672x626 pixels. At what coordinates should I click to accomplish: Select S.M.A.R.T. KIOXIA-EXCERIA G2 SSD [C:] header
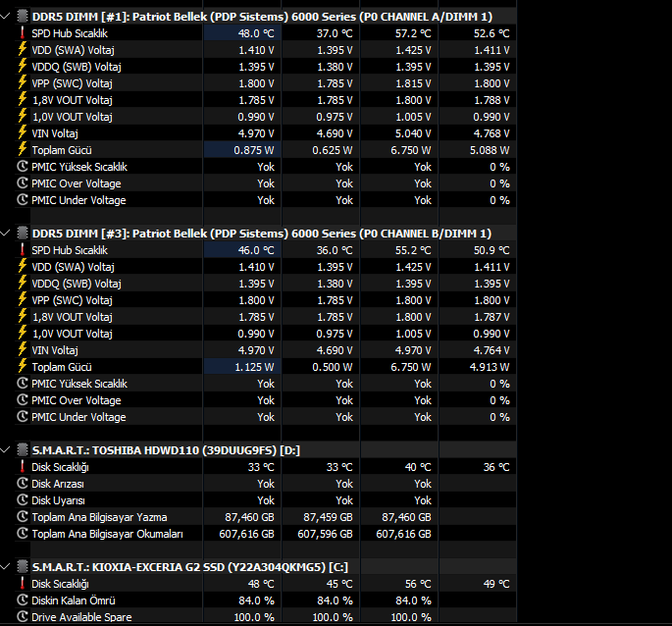click(x=190, y=567)
